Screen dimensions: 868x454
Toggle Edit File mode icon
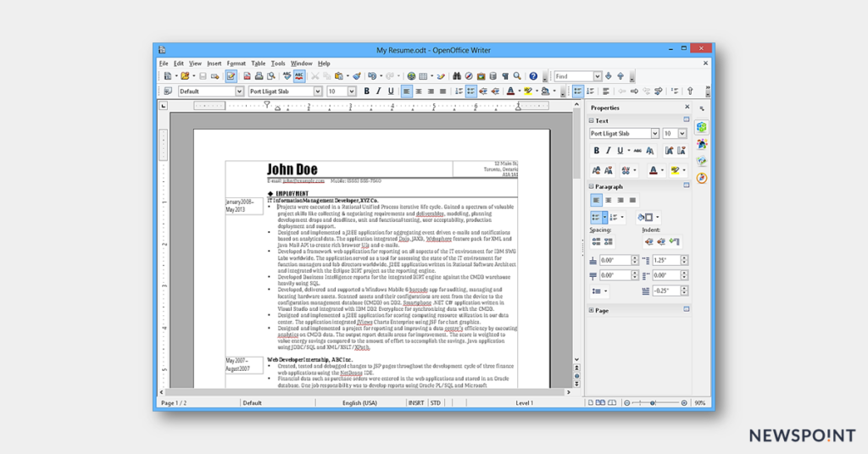click(x=231, y=76)
